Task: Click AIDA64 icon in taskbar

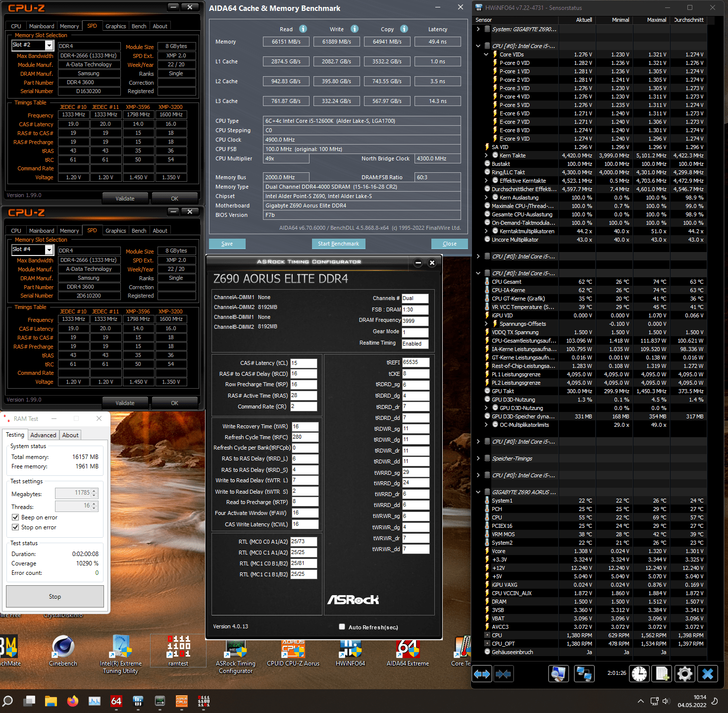Action: (116, 701)
